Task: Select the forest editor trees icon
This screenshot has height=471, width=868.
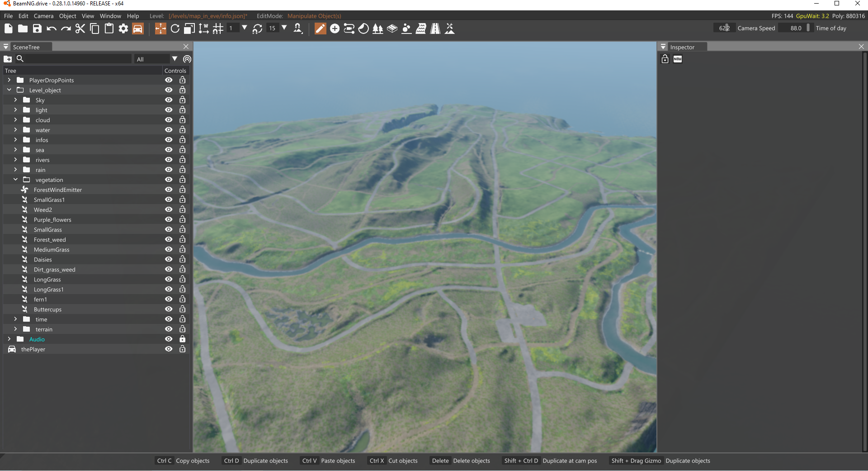Action: point(377,29)
